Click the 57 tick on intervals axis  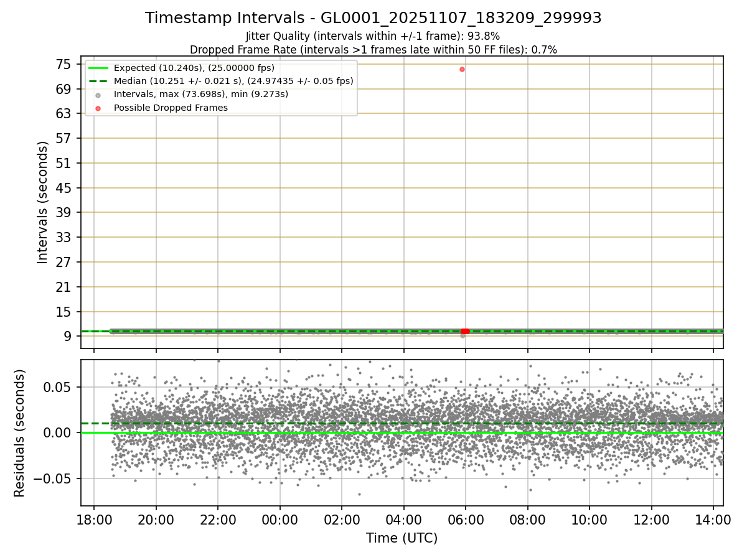[63, 138]
